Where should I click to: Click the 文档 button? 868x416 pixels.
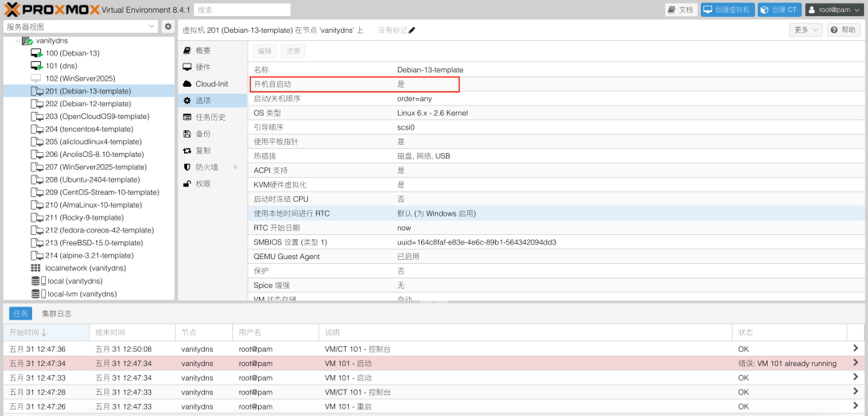pos(681,10)
